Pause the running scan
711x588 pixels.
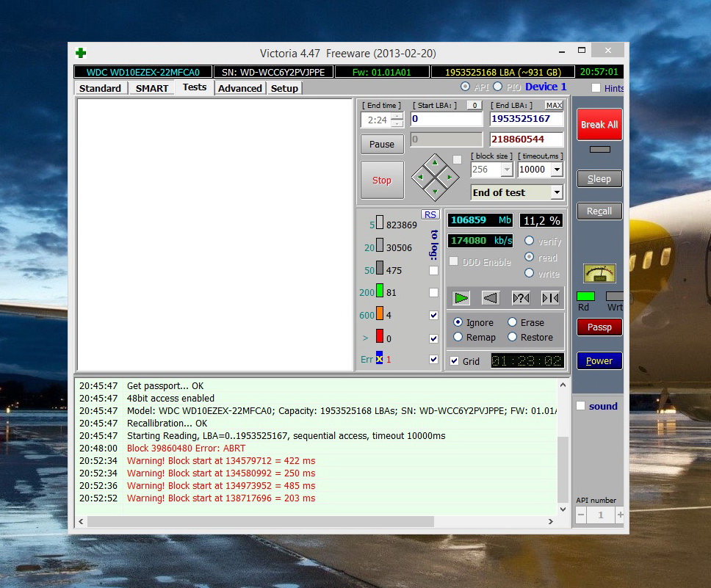tap(382, 144)
